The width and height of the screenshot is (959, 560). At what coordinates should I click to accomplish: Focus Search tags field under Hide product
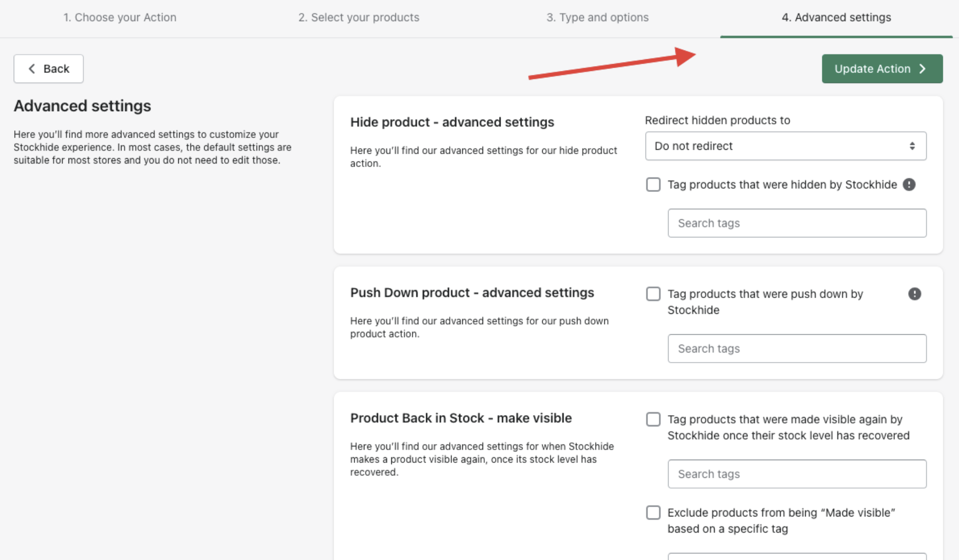796,223
